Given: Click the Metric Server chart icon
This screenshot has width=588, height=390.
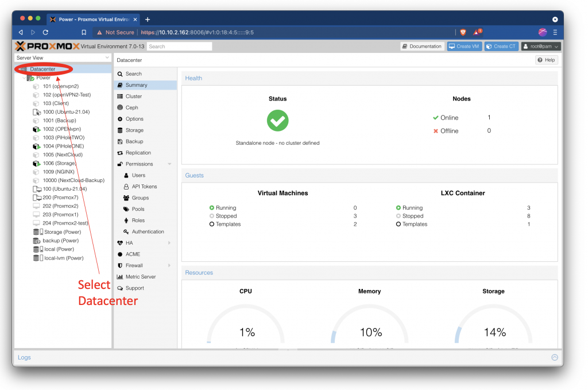Looking at the screenshot, I should click(120, 277).
